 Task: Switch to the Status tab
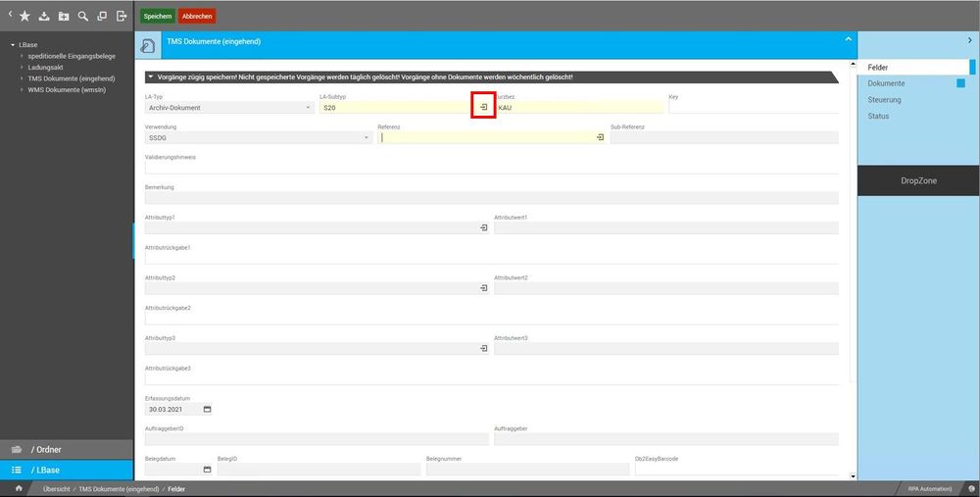click(x=878, y=116)
